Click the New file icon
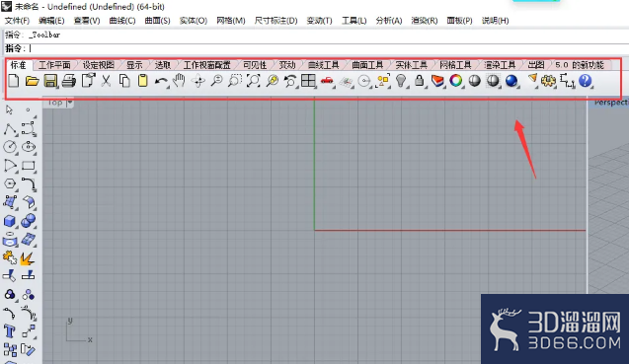Screen dimensions: 629x364 (x=14, y=81)
